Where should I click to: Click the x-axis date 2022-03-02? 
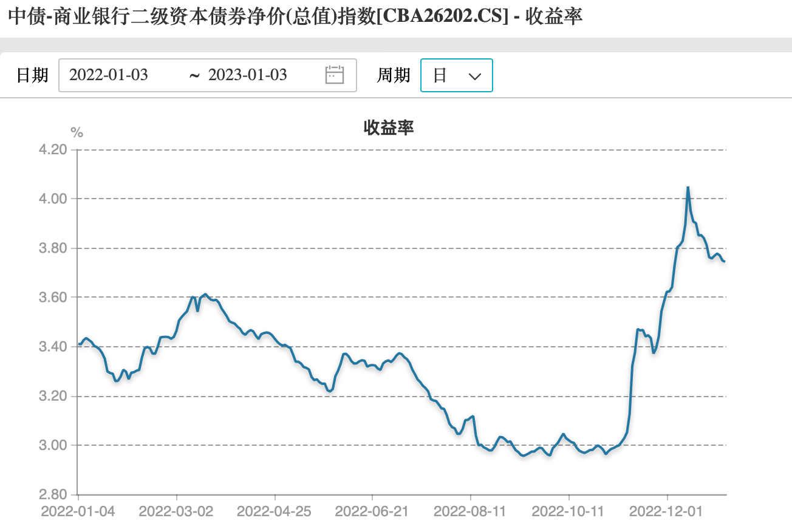coord(176,511)
